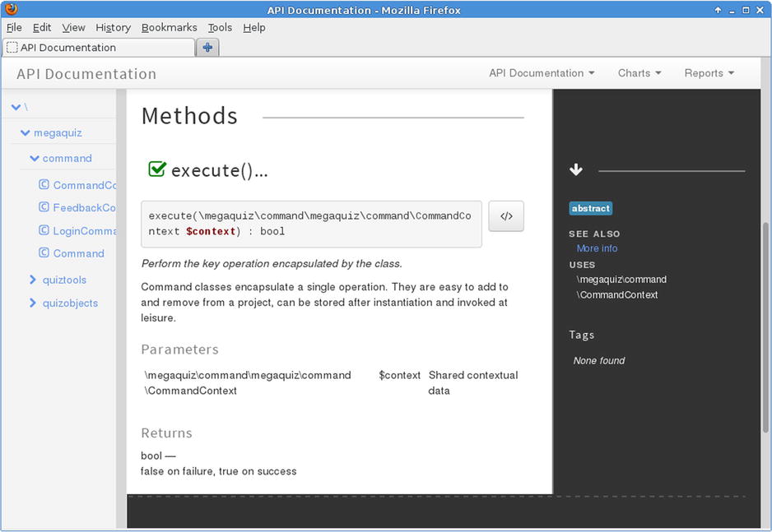Open a new tab with plus button
The height and width of the screenshot is (532, 772).
tap(207, 48)
